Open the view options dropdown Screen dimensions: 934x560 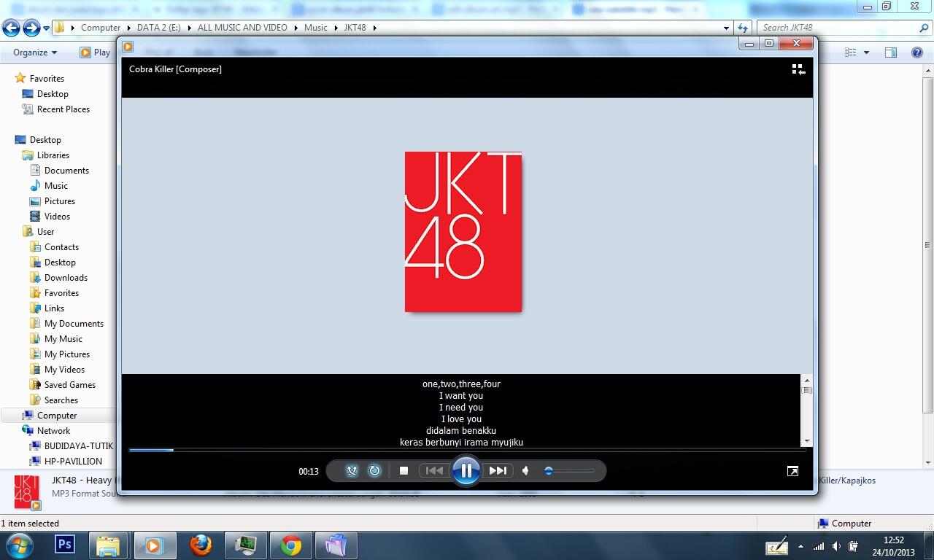click(x=866, y=52)
